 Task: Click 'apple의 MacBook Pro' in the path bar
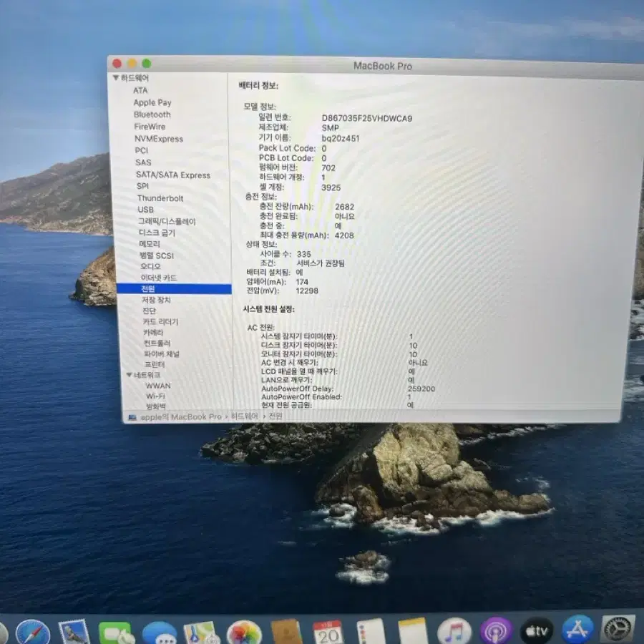[181, 417]
